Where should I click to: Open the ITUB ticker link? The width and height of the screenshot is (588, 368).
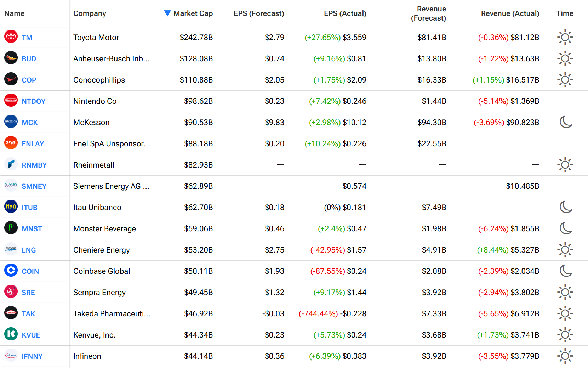pyautogui.click(x=29, y=208)
